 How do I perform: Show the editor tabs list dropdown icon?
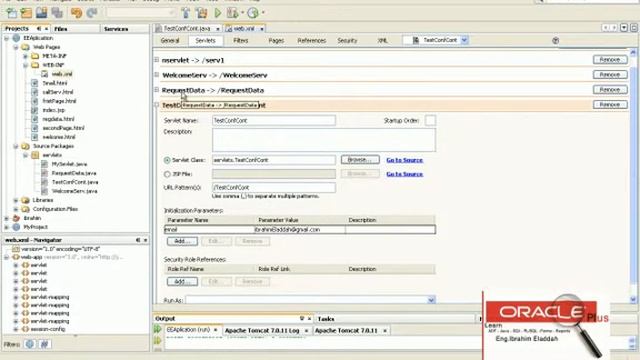[624, 28]
